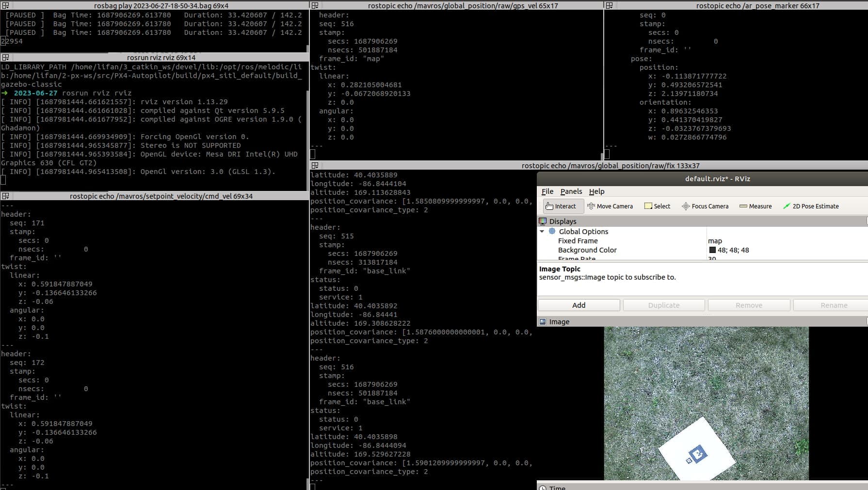
Task: Pick the Measure tool
Action: click(x=755, y=206)
